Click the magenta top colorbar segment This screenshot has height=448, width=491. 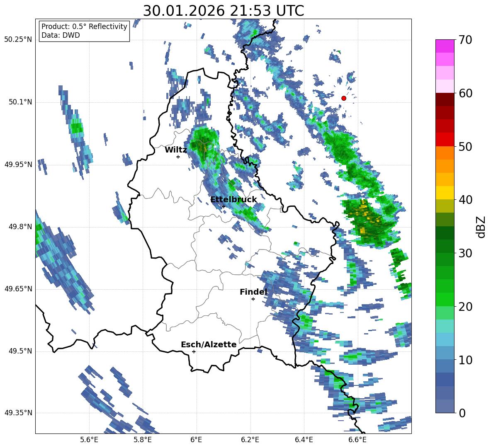pyautogui.click(x=445, y=46)
